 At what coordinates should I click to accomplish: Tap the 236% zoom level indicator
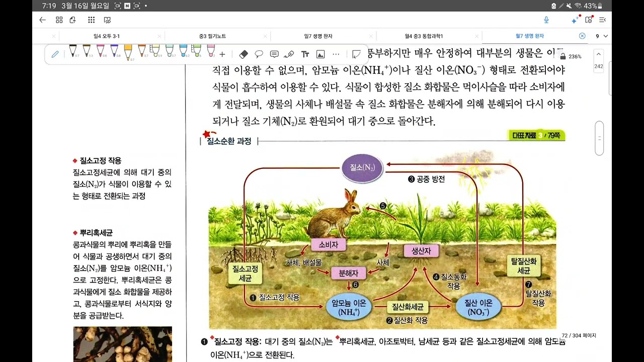(575, 57)
